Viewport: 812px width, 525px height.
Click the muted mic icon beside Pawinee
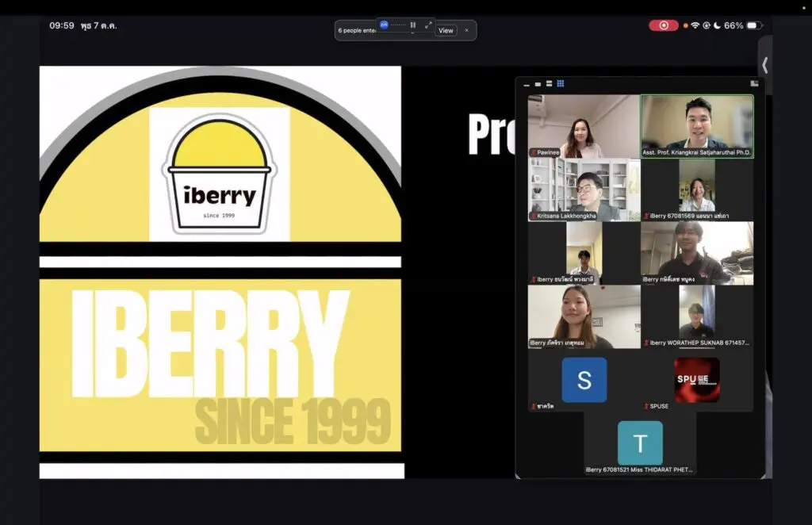[x=533, y=152]
